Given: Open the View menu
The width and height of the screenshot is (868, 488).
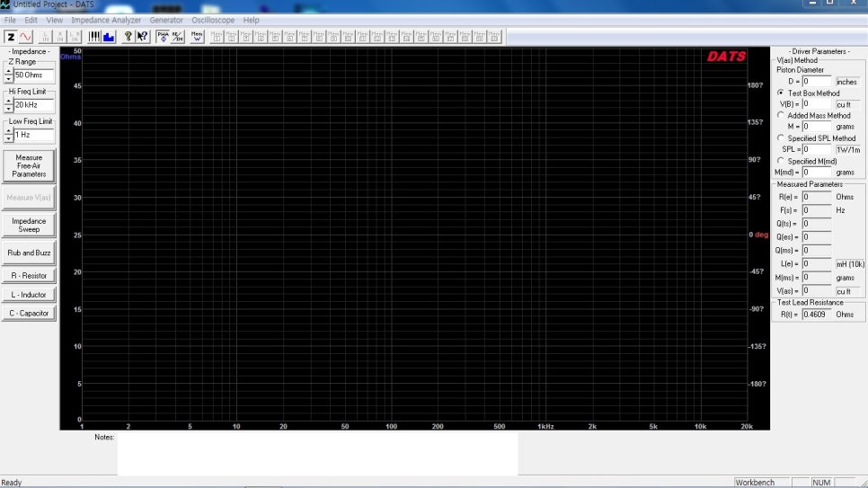Looking at the screenshot, I should pyautogui.click(x=54, y=20).
